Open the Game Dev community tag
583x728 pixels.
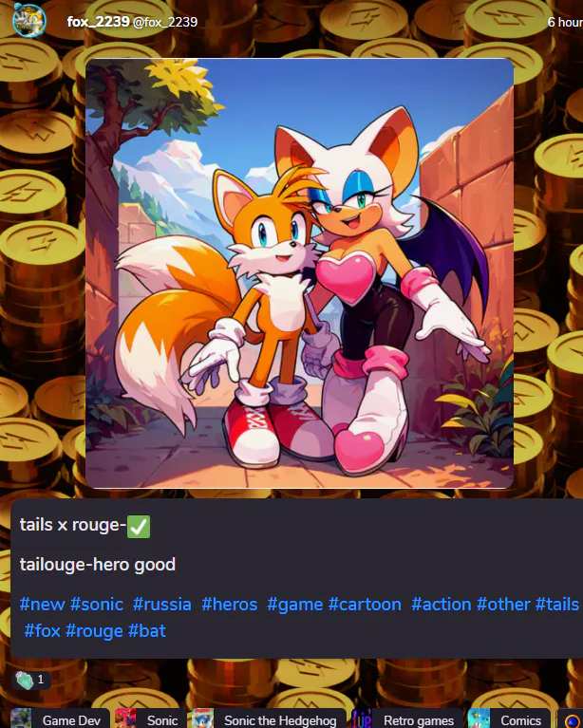point(61,719)
